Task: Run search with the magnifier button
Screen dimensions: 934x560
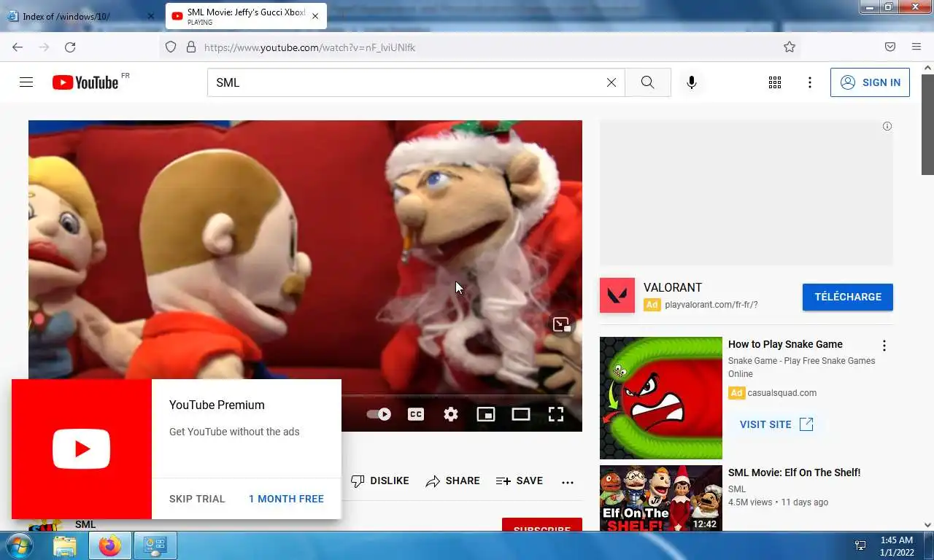Action: tap(648, 82)
